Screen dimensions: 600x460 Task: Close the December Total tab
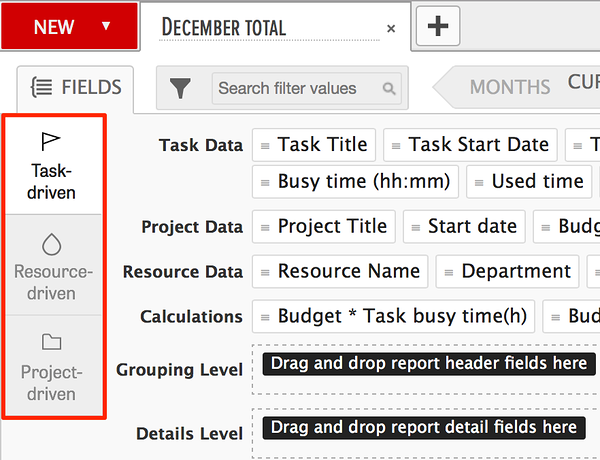[391, 28]
